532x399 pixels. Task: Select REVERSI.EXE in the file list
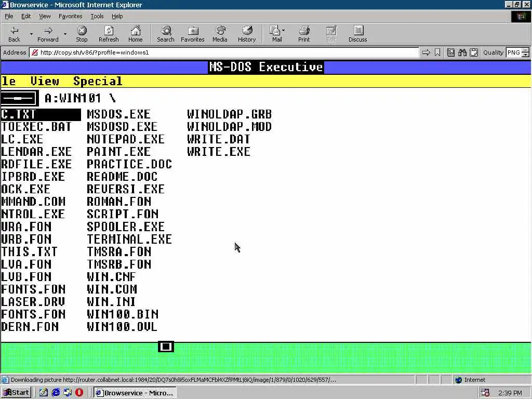coord(126,189)
